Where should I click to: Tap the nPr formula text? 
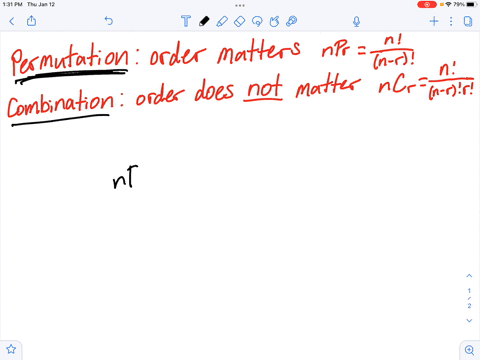pyautogui.click(x=368, y=52)
